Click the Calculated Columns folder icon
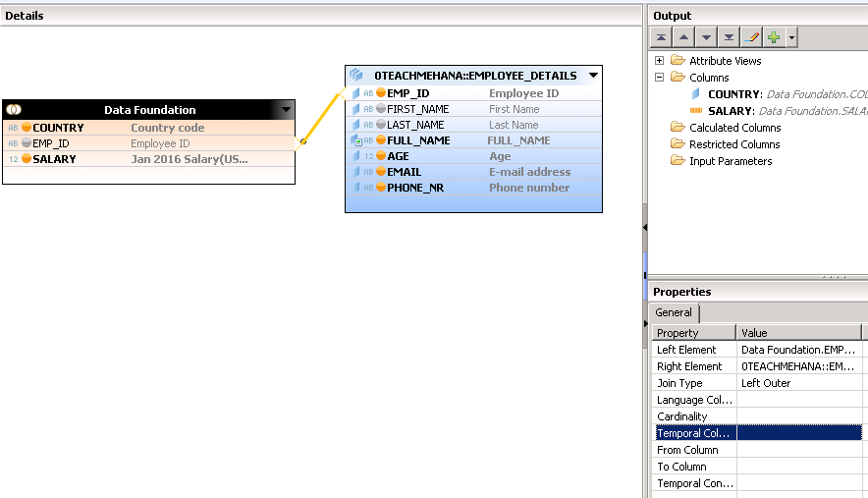This screenshot has width=868, height=498. coord(678,127)
